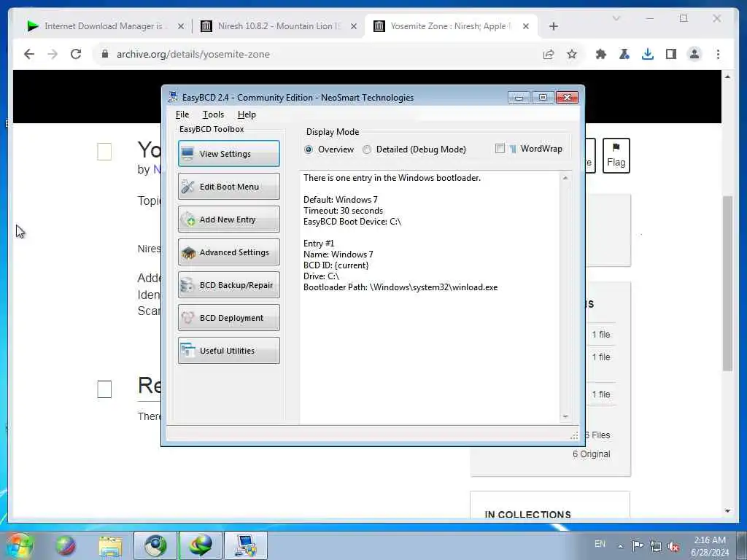Open Chrome tab search chevron
This screenshot has height=560, width=747.
click(x=616, y=18)
